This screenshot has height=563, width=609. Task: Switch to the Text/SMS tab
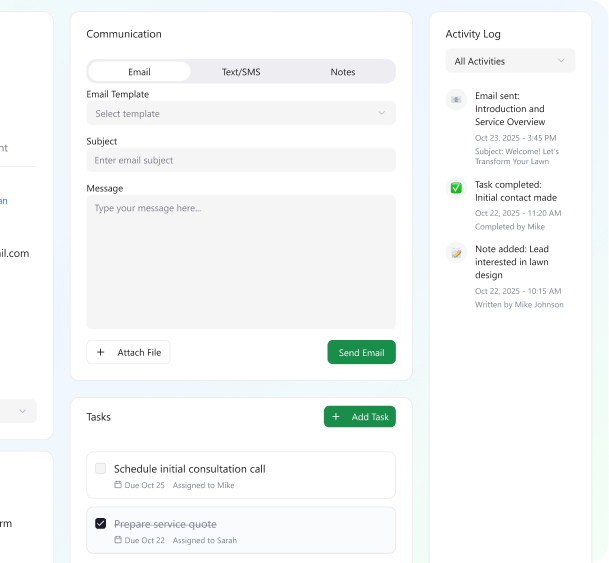coord(241,72)
